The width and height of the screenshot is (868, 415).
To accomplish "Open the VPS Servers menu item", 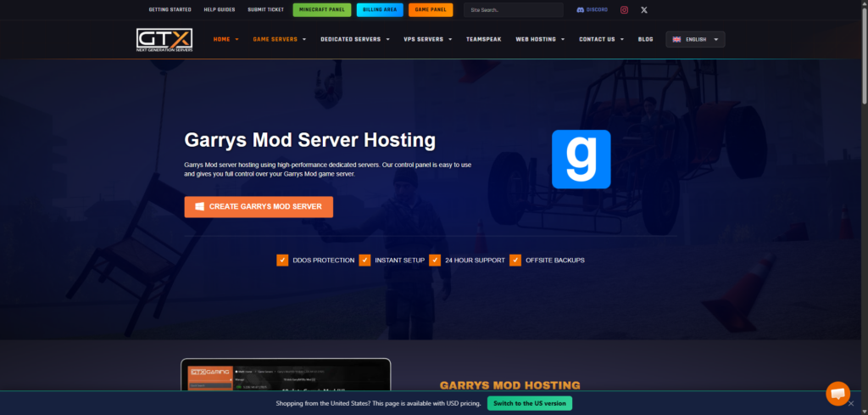I will point(424,39).
